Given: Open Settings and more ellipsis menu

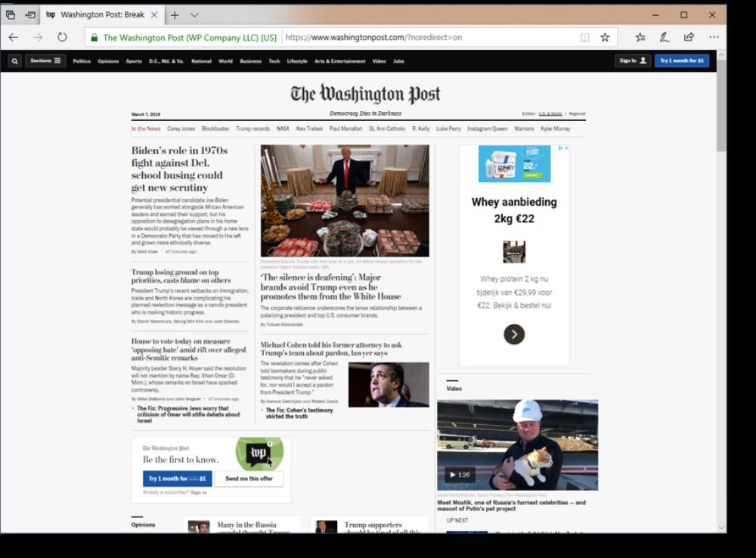Looking at the screenshot, I should coord(714,37).
